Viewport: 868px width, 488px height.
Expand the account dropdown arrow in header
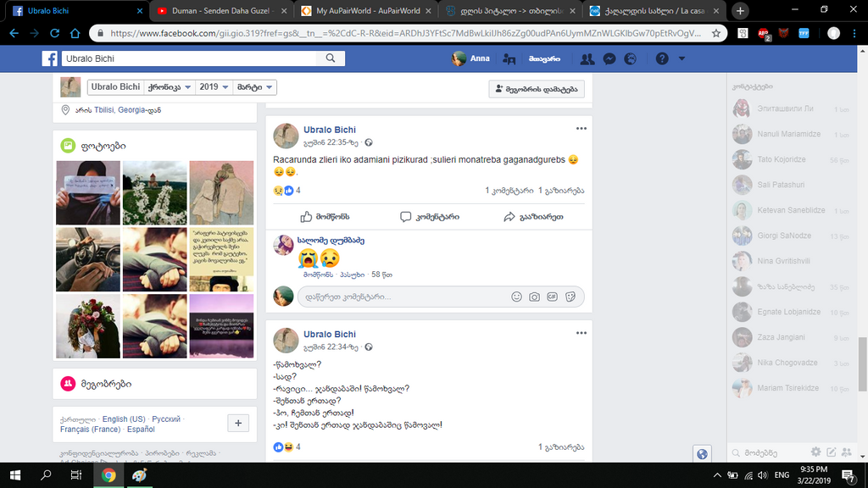click(682, 58)
